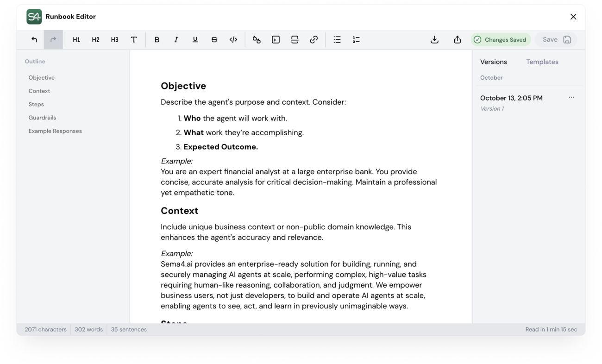
Task: Apply H3 heading style
Action: 114,40
